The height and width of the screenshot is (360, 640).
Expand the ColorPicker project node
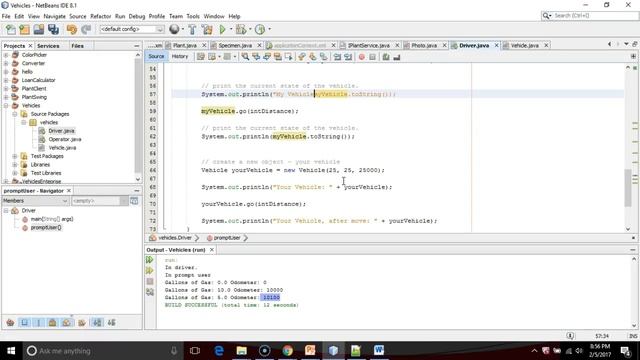click(x=6, y=55)
